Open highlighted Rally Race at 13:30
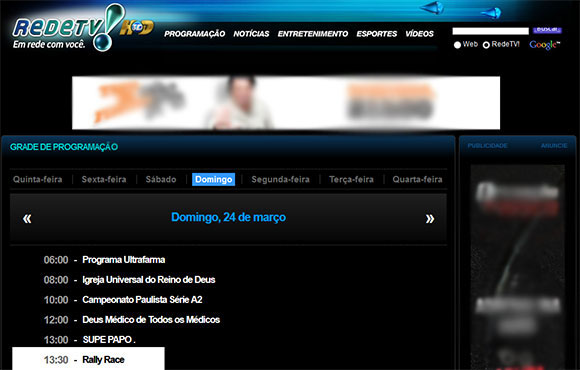This screenshot has width=580, height=370. tap(88, 359)
